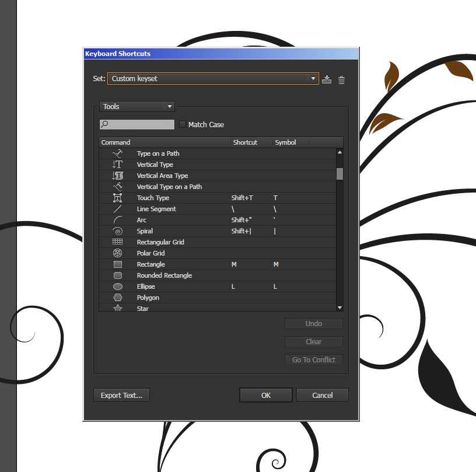Viewport: 476px width, 472px height.
Task: Click the Undo button
Action: tap(314, 324)
